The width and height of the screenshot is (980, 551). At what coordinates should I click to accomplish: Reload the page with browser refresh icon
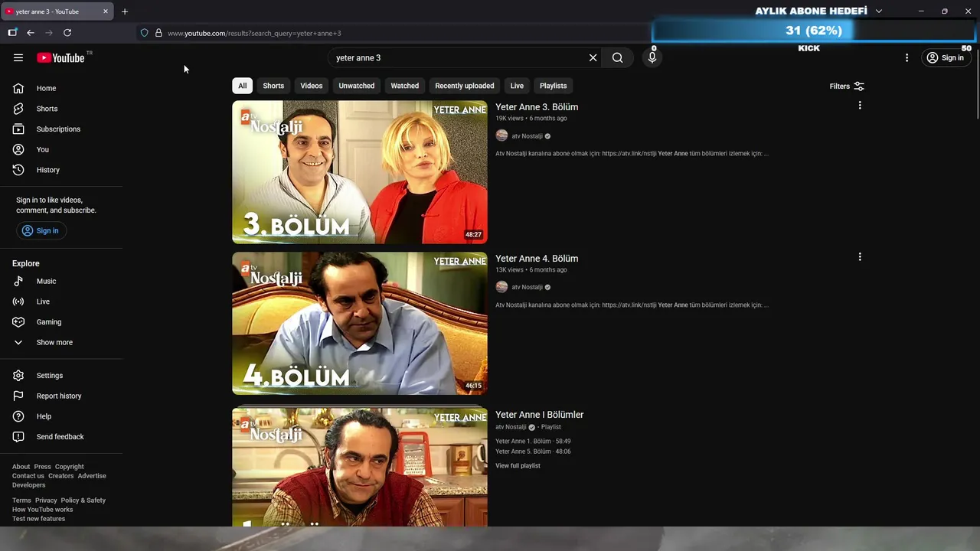67,33
